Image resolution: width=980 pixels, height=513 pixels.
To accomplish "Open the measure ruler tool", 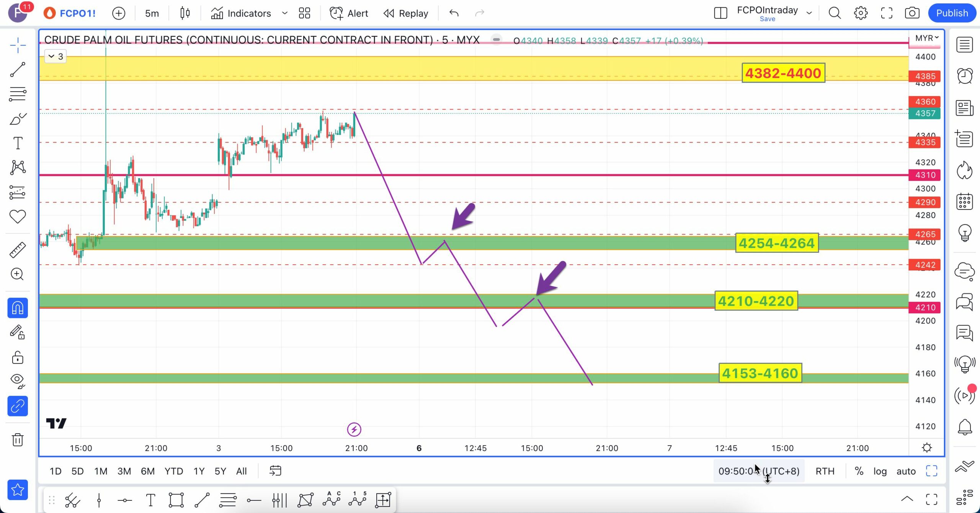I will tap(18, 250).
